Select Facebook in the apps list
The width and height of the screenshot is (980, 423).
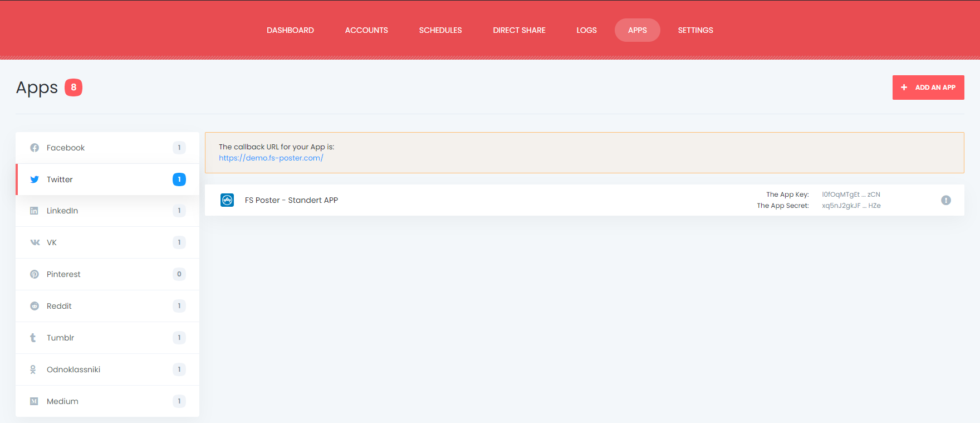point(107,148)
